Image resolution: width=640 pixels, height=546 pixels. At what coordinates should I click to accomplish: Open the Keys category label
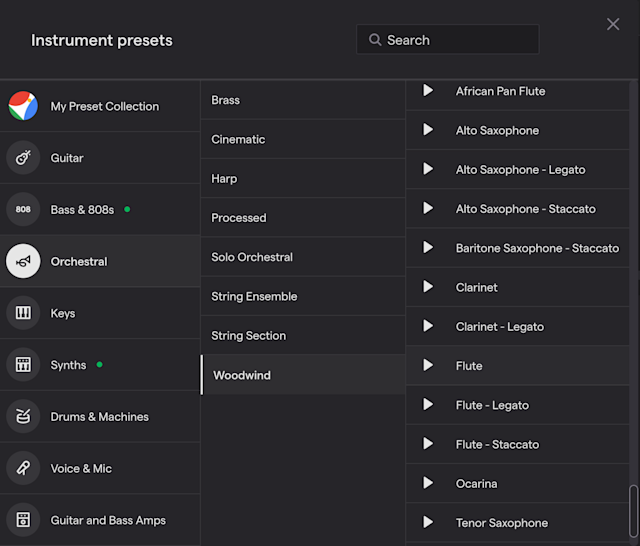point(63,313)
